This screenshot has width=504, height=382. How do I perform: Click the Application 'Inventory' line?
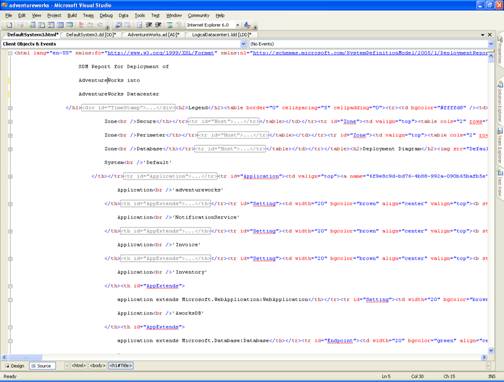click(162, 272)
